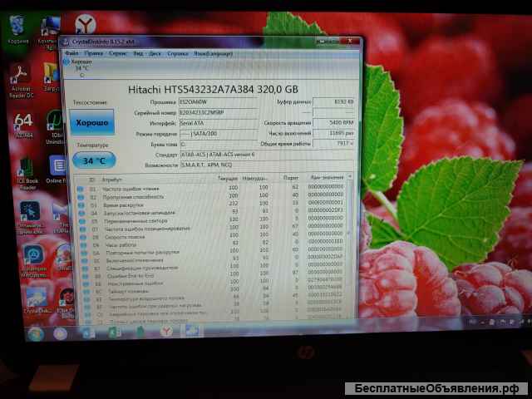Click the Порог column header

coord(290,178)
